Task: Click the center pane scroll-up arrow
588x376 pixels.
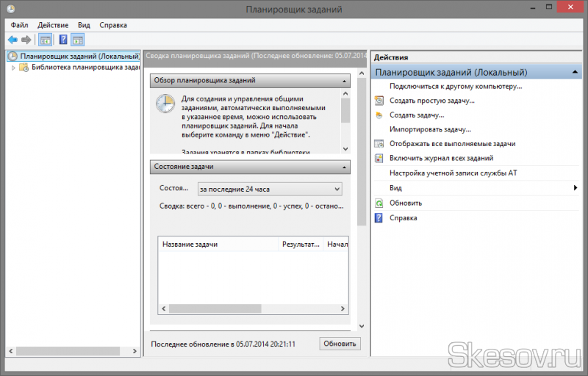Action: click(362, 73)
